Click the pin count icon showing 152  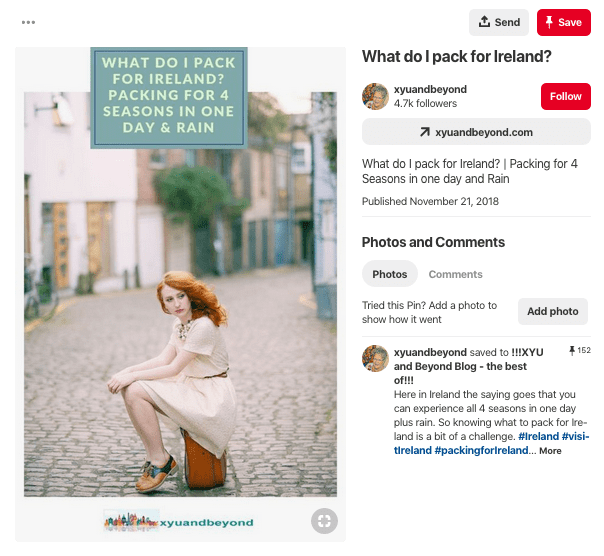579,351
